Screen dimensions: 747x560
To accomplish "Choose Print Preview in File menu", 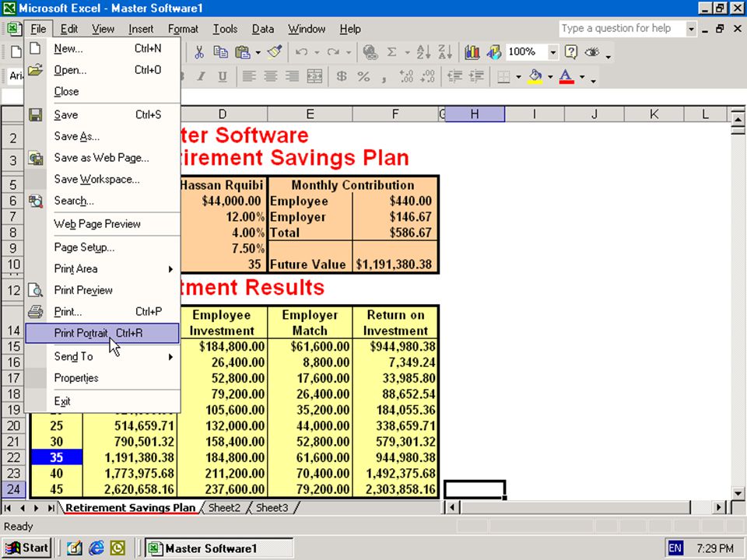I will 102,290.
